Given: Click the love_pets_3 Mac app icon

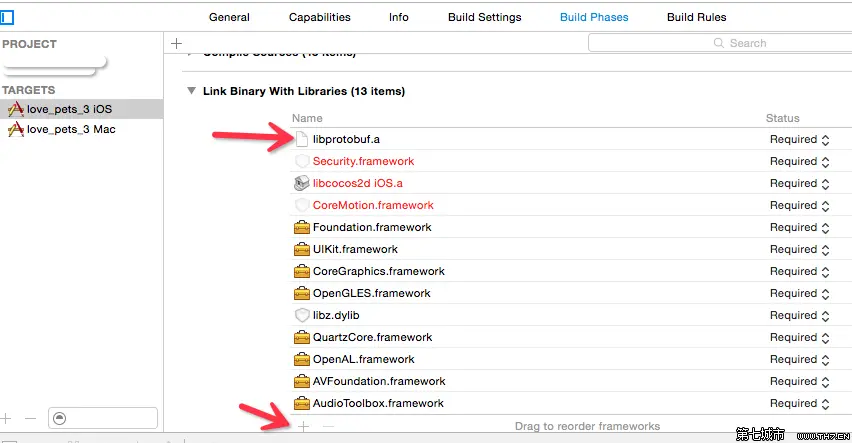Looking at the screenshot, I should [x=15, y=129].
